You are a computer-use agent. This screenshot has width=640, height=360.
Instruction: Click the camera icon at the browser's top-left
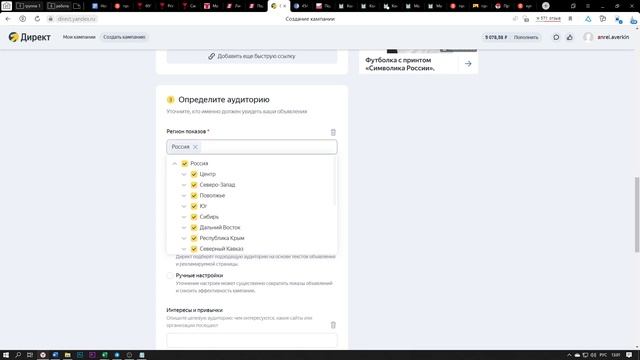click(x=7, y=6)
